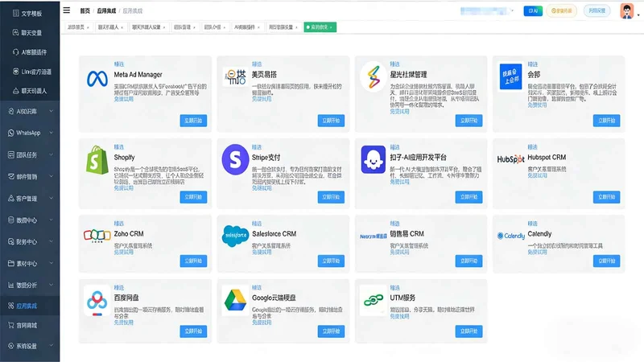The width and height of the screenshot is (644, 362).
Task: Click the 销售易 CRM logo
Action: [x=373, y=236]
